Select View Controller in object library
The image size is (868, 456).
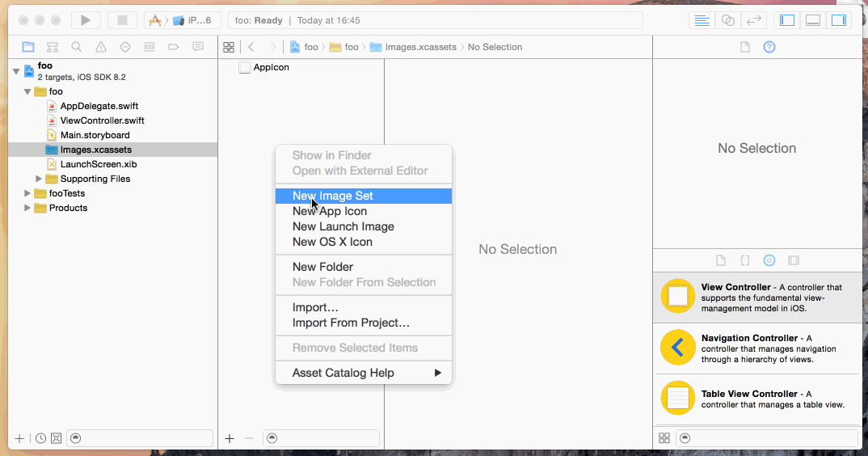coord(757,298)
